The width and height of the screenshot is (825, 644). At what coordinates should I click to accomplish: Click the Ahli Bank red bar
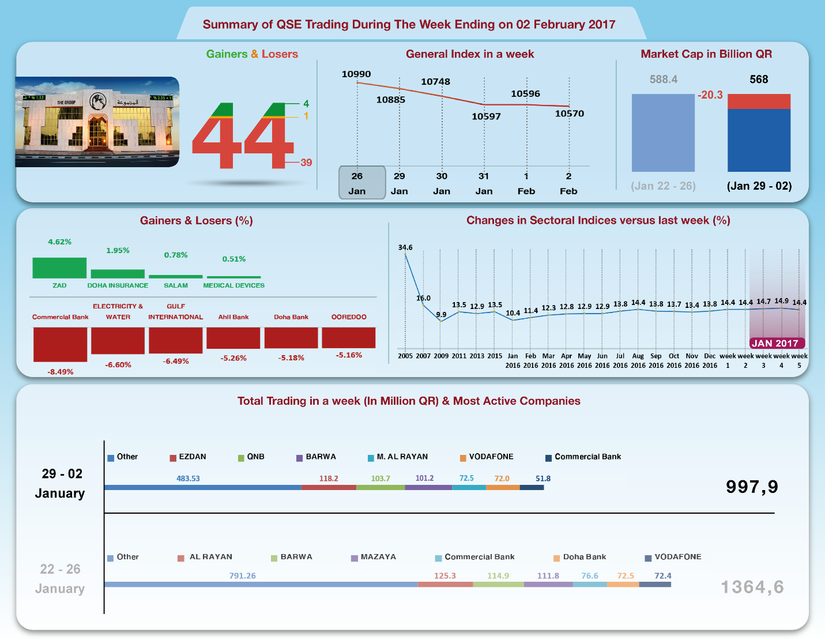click(x=233, y=338)
